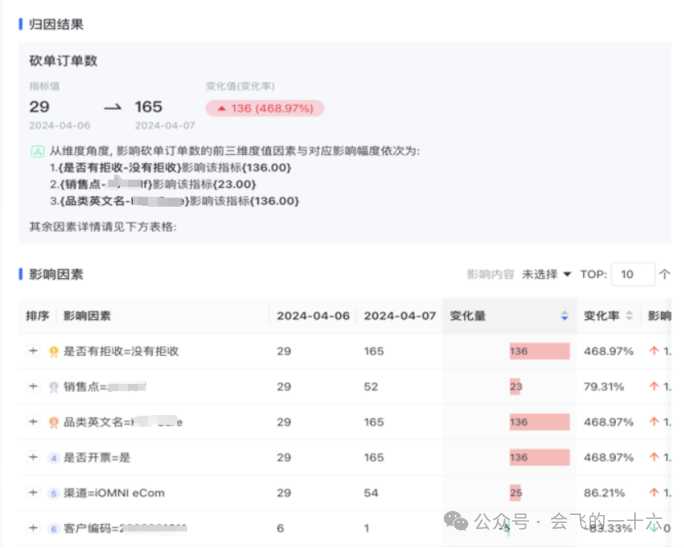Click rank-three medal icon for 品类英文名

click(54, 422)
